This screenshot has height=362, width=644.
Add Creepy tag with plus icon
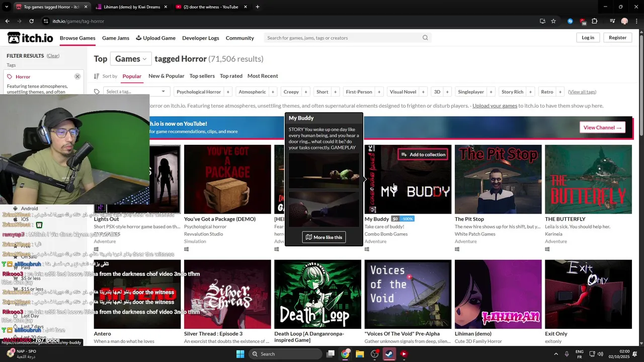(x=305, y=92)
